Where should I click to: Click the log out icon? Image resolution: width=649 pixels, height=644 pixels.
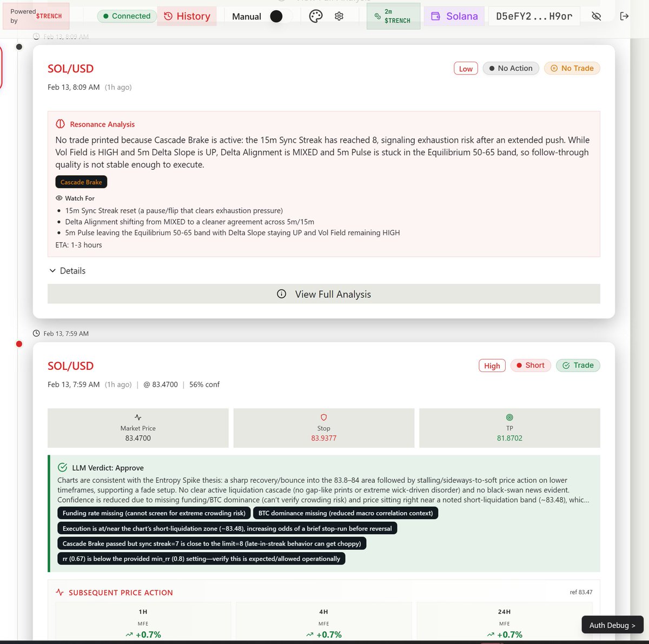pos(624,16)
